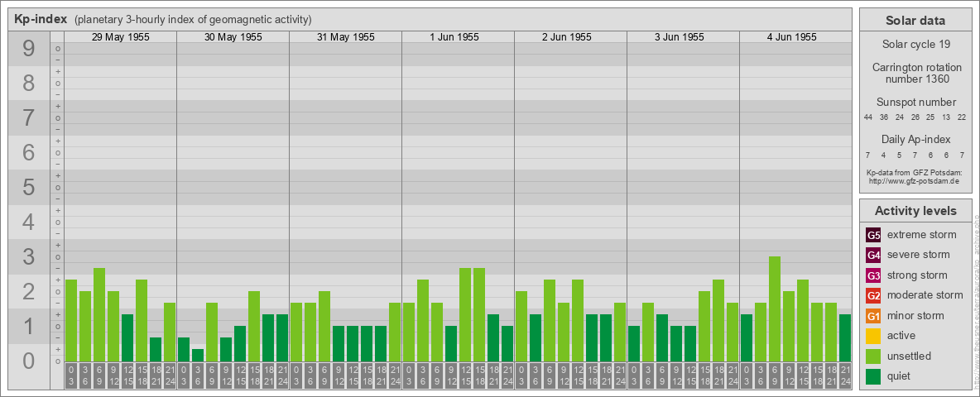Image resolution: width=980 pixels, height=397 pixels.
Task: Click the Activity levels panel heading
Action: [915, 211]
